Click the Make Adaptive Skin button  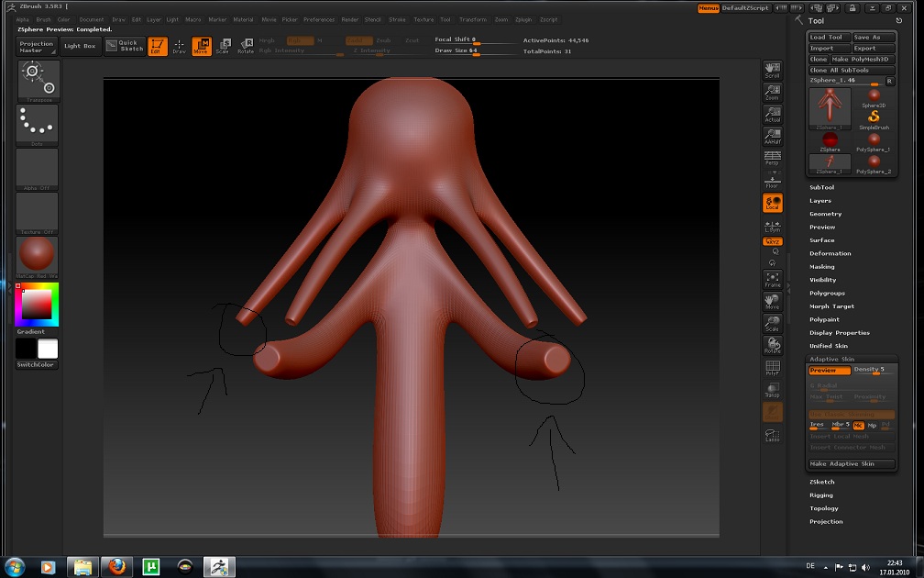coord(851,464)
